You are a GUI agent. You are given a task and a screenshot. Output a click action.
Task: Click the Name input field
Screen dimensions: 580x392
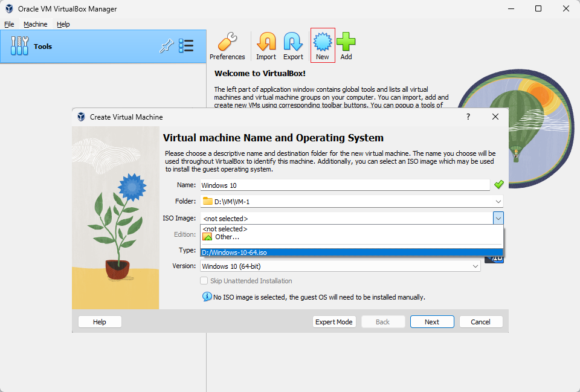coord(345,185)
